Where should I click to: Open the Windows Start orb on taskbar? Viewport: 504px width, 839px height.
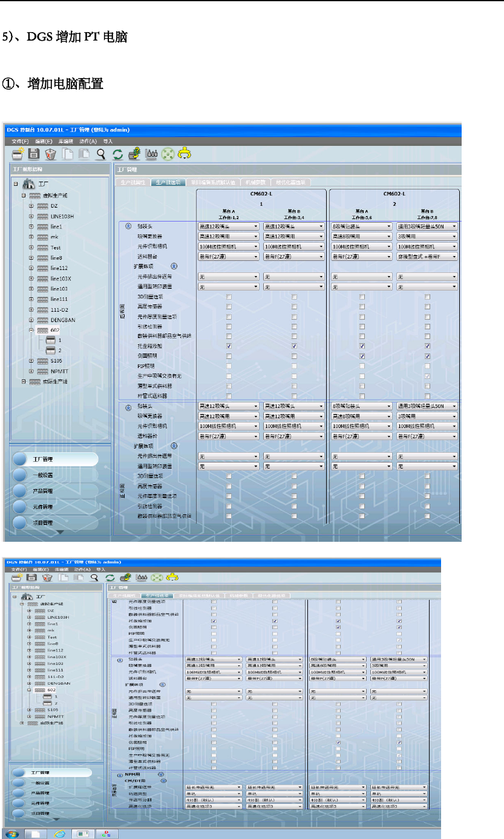[13, 834]
